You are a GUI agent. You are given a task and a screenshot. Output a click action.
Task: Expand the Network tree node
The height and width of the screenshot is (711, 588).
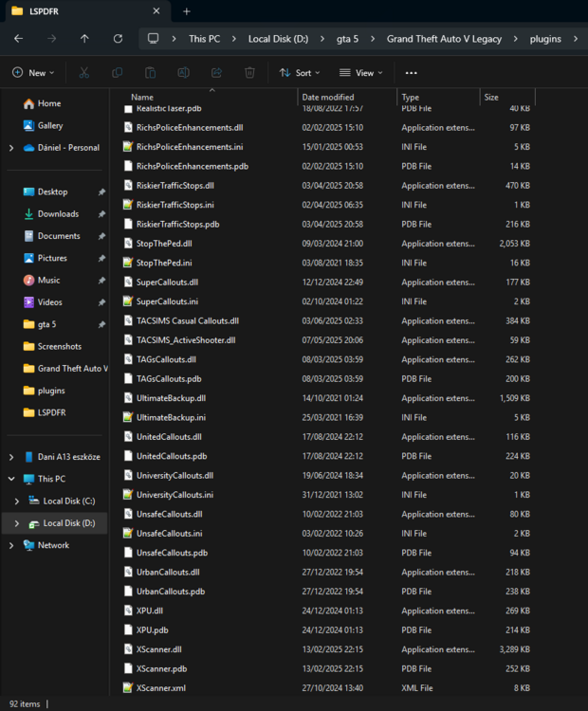pyautogui.click(x=11, y=545)
